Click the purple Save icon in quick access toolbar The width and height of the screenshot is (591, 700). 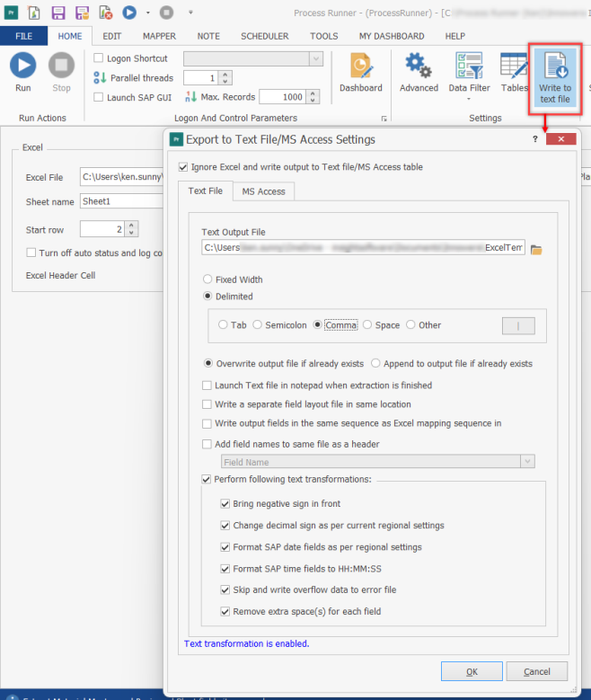pyautogui.click(x=58, y=13)
